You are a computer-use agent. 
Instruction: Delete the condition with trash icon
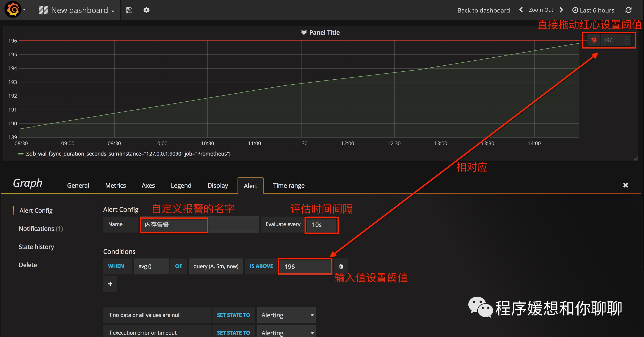[341, 266]
